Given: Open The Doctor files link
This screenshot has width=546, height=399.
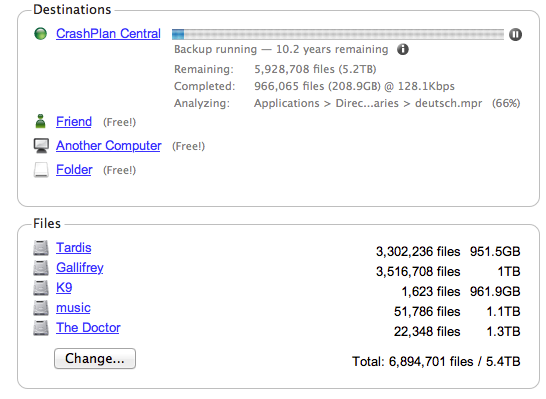Looking at the screenshot, I should click(88, 328).
